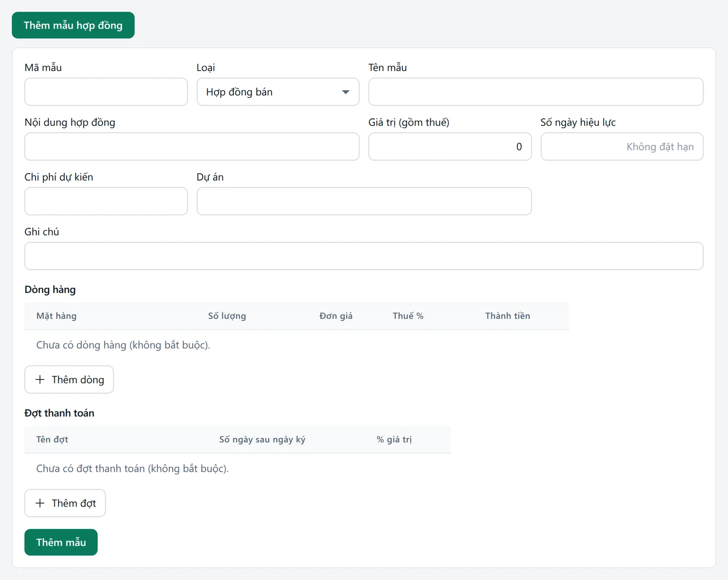Open the Loại dropdown arrow
728x580 pixels.
[346, 92]
